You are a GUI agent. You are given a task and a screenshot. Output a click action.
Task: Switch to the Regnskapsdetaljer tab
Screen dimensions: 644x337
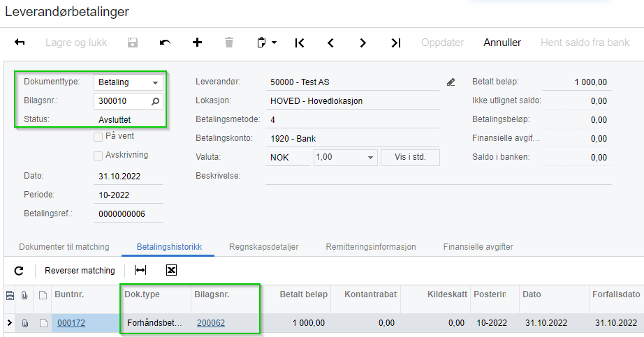tap(264, 247)
